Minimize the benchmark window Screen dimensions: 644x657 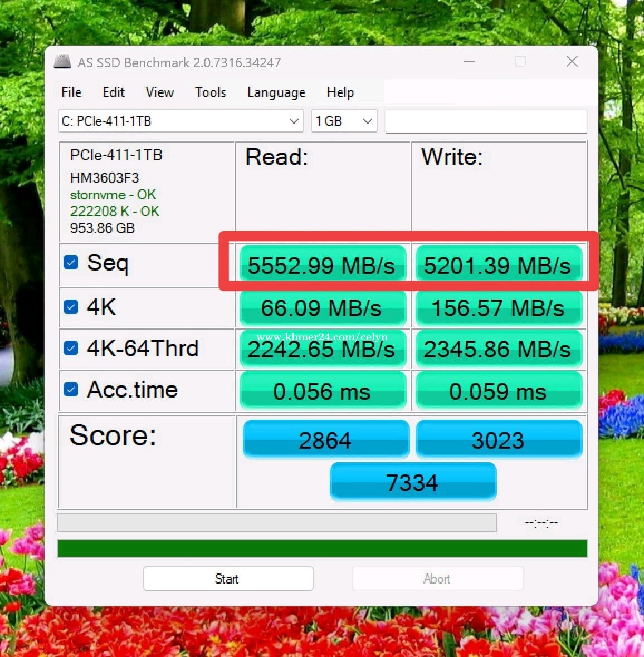click(x=470, y=62)
